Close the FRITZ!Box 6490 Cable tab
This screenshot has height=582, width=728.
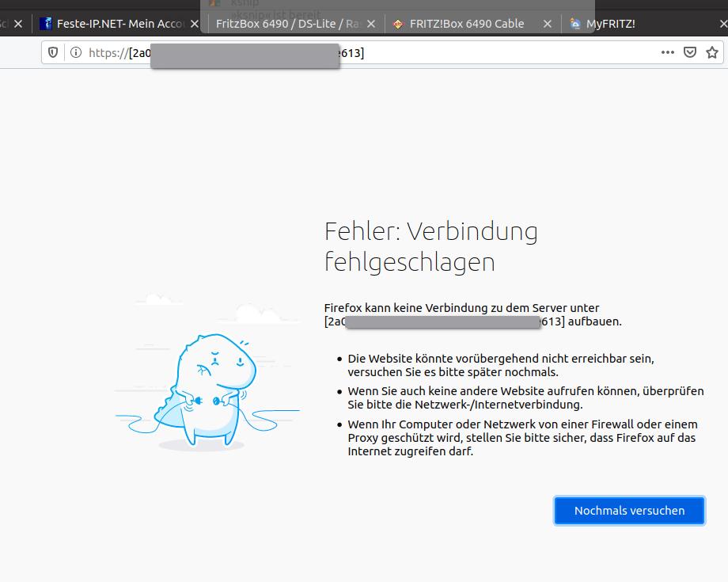pos(547,23)
